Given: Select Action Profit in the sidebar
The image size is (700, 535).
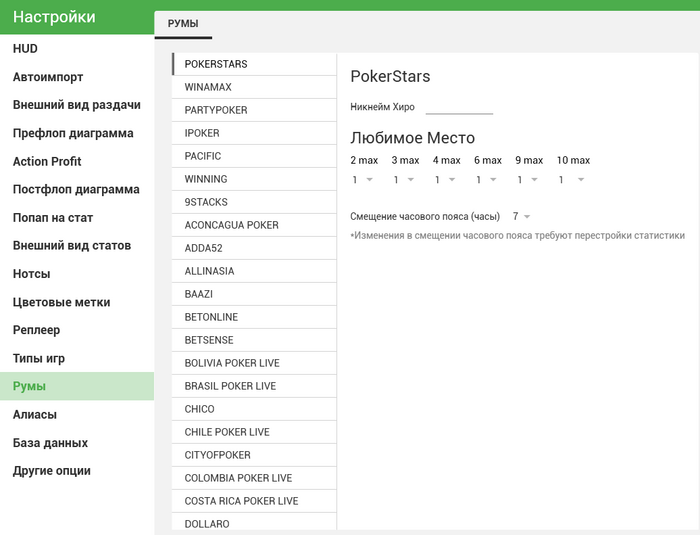Looking at the screenshot, I should [x=77, y=161].
